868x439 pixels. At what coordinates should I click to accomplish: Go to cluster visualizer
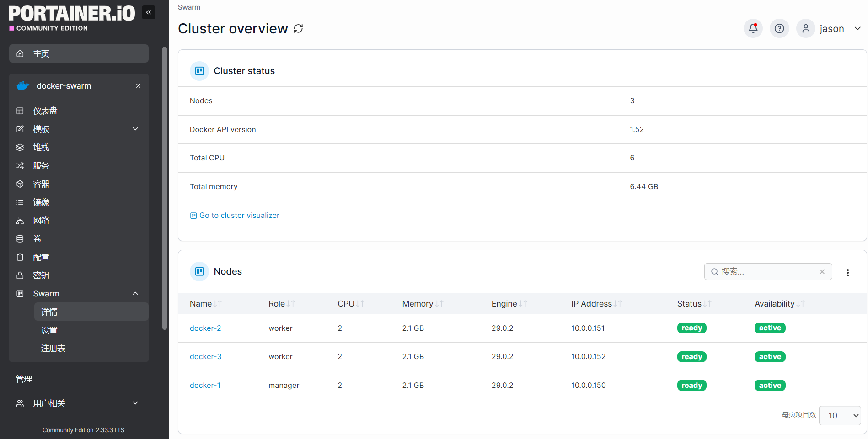click(x=239, y=216)
